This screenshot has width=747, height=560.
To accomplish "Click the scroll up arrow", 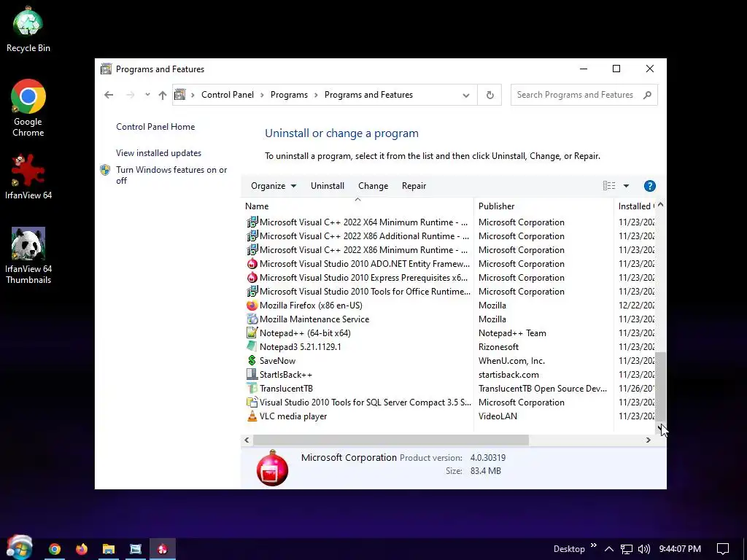I will (x=660, y=205).
